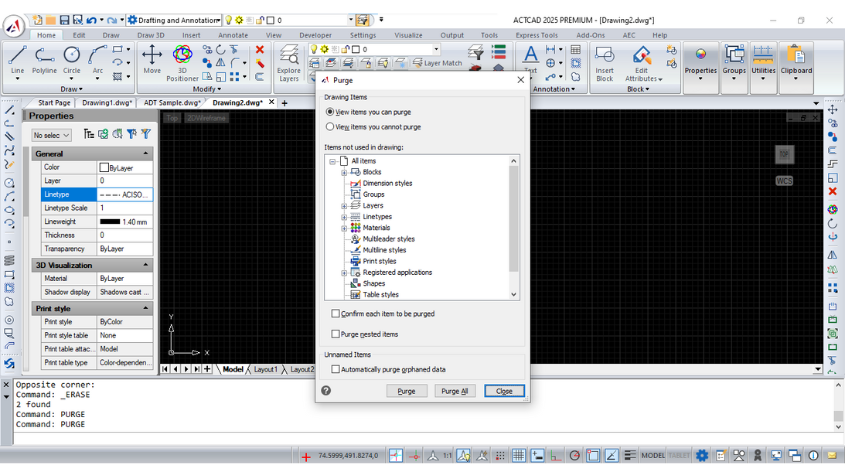
Task: Click the Linetype Scale value field
Action: click(x=124, y=208)
